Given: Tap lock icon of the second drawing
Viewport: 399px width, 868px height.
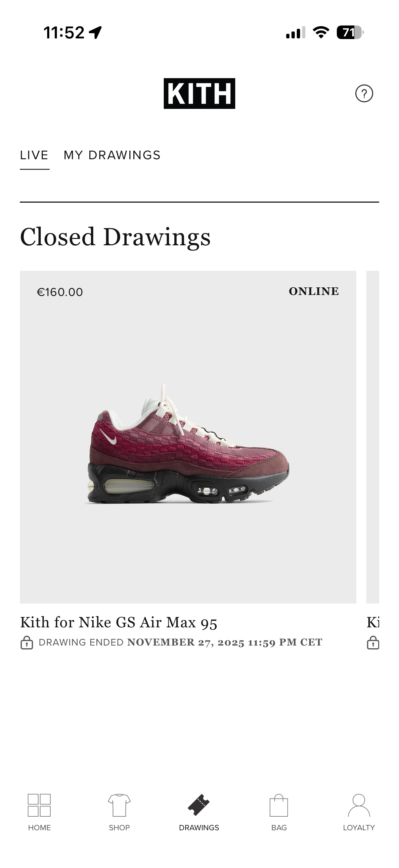Looking at the screenshot, I should click(x=373, y=643).
